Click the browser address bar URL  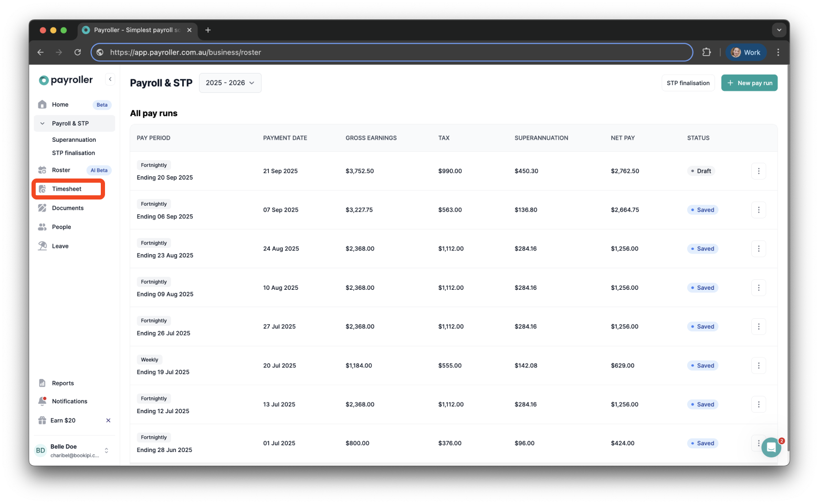coord(185,52)
